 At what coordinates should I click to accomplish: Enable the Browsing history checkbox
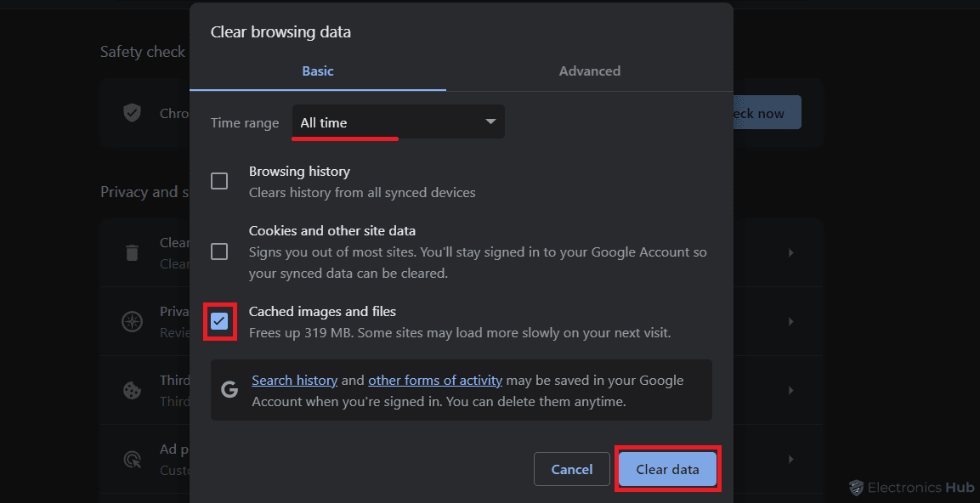(x=219, y=181)
